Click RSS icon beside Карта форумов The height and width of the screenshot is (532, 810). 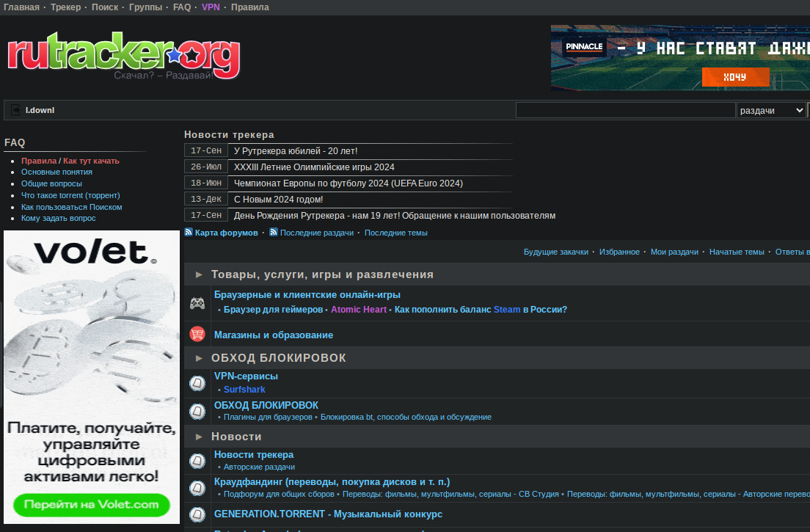[x=189, y=233]
